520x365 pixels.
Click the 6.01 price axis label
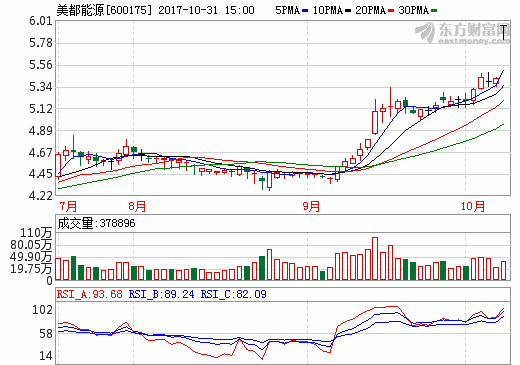(41, 21)
